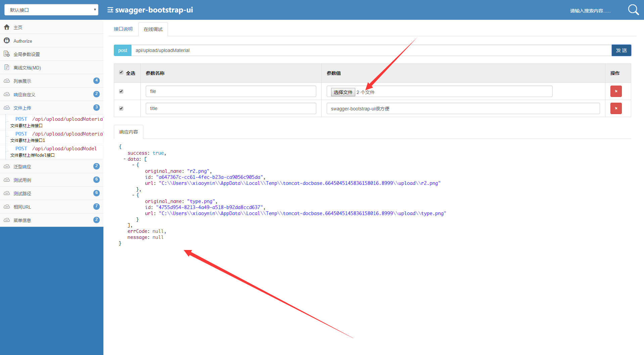Toggle the checkbox for the file parameter

pos(121,91)
